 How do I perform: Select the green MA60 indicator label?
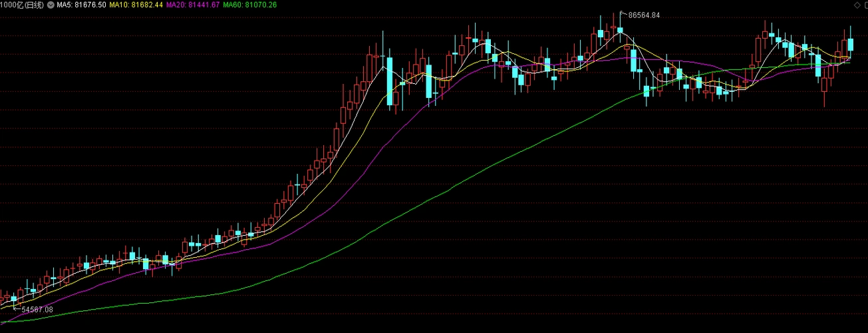(250, 5)
